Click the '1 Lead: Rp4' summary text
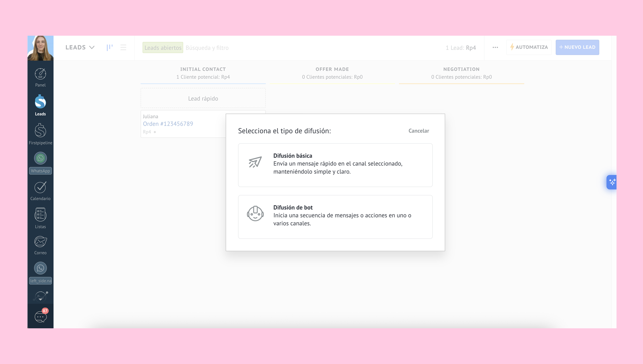Viewport: 643px width, 364px height. click(x=461, y=48)
